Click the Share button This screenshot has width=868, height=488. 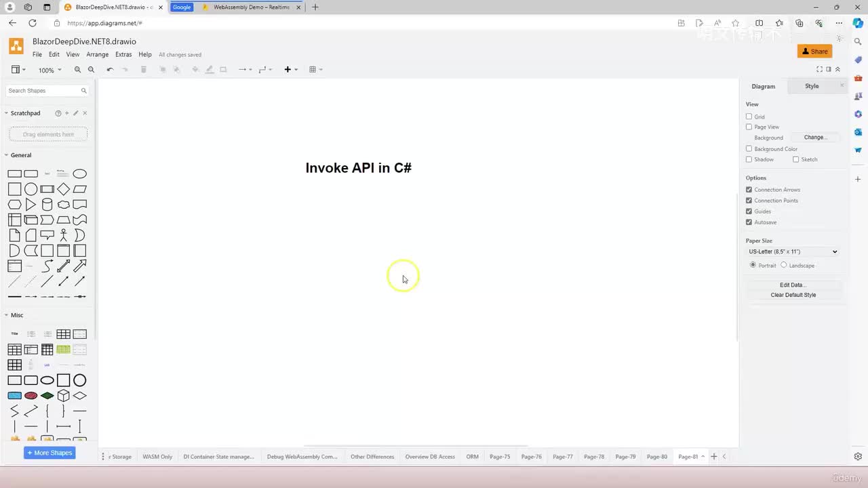click(814, 52)
